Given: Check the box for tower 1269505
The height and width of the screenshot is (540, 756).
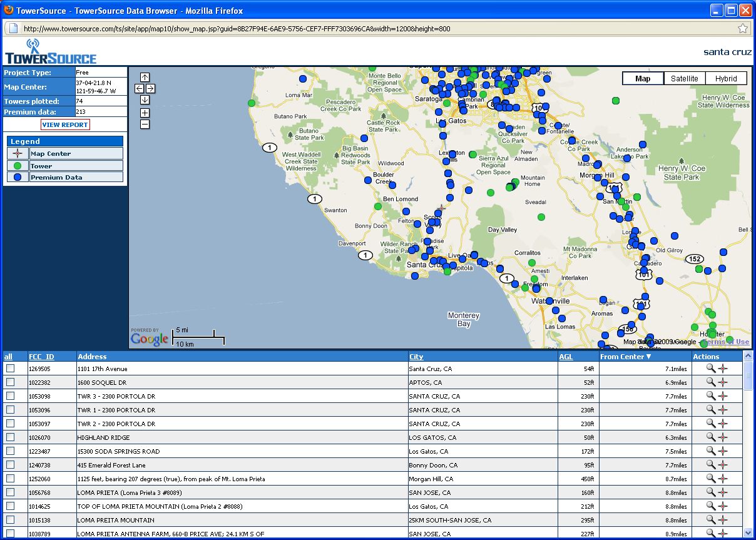Looking at the screenshot, I should (10, 369).
